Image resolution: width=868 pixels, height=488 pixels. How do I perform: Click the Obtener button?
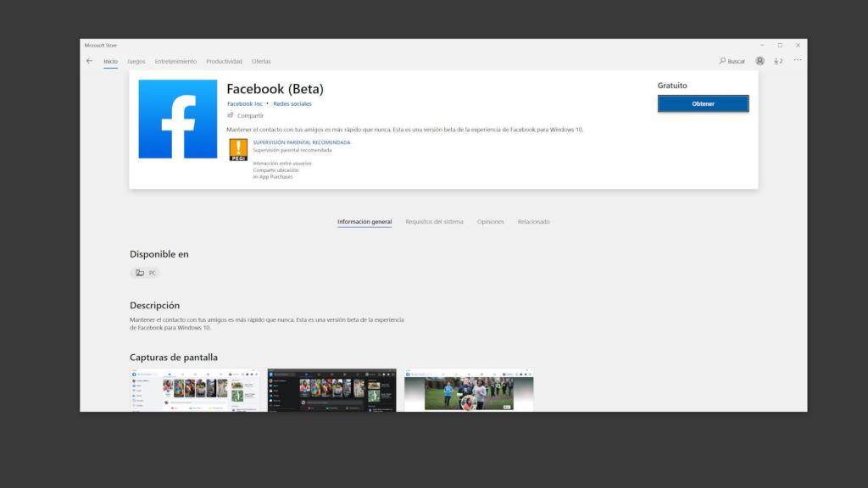click(702, 103)
